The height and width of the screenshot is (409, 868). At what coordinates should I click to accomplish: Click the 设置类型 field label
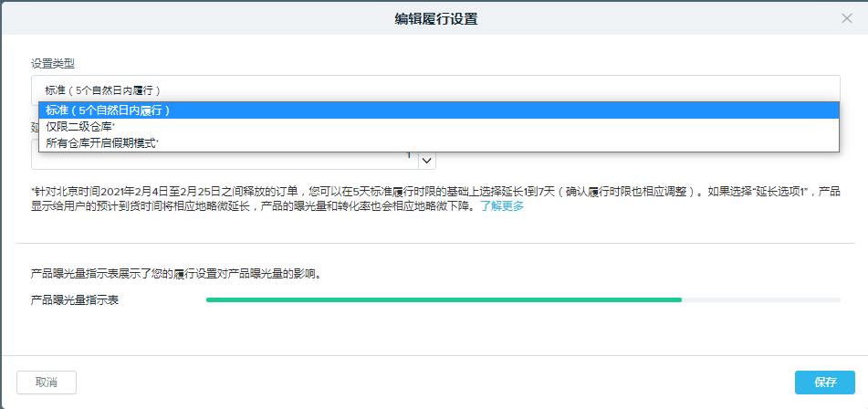(53, 63)
